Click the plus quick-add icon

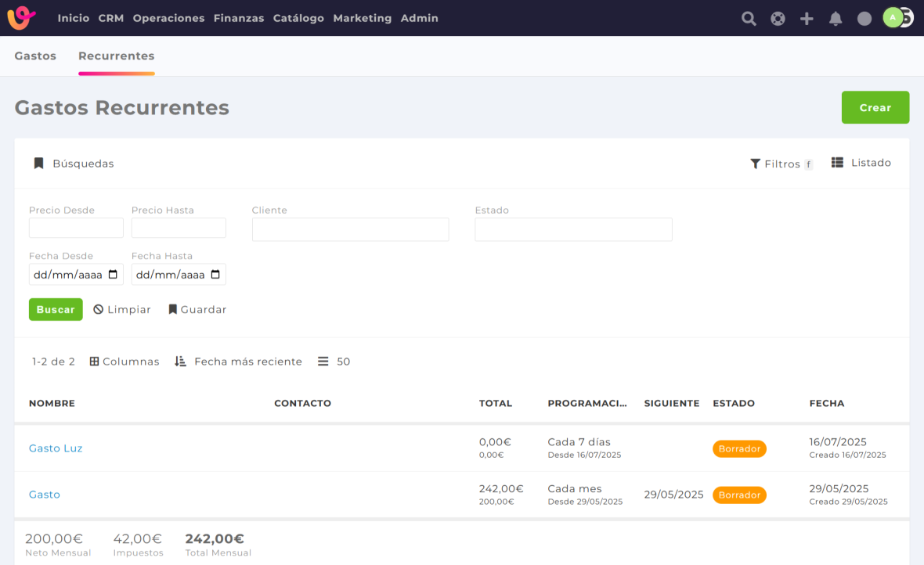click(807, 19)
